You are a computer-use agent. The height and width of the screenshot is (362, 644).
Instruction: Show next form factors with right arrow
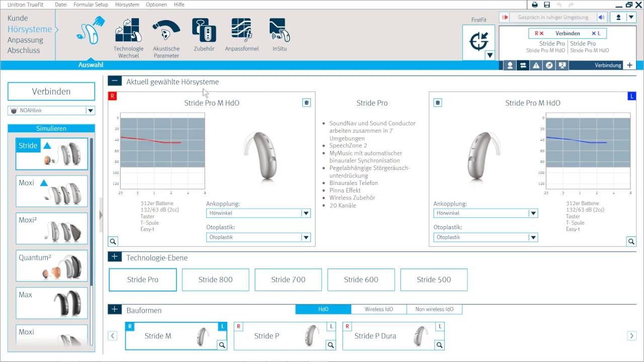[x=631, y=336]
